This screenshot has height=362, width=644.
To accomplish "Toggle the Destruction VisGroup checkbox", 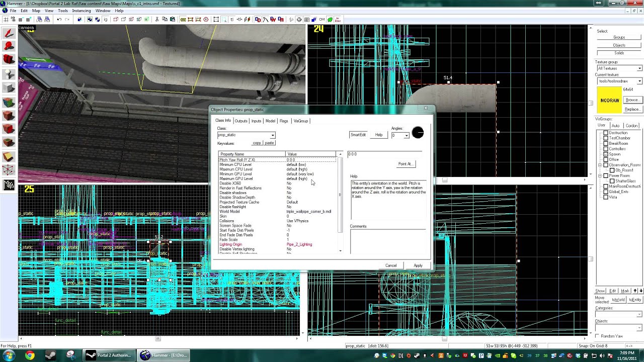I will [606, 133].
